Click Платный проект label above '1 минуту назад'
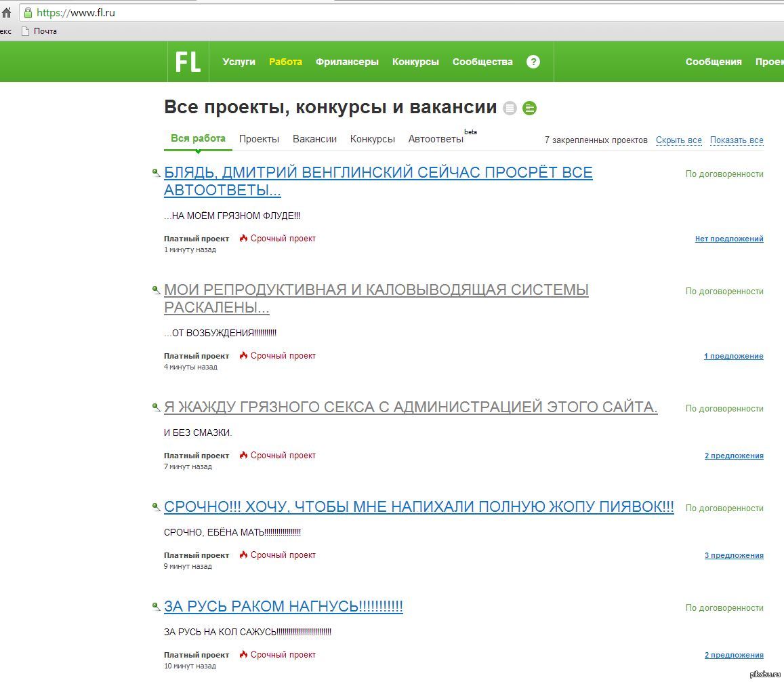Viewport: 784px width, 682px height. 197,239
